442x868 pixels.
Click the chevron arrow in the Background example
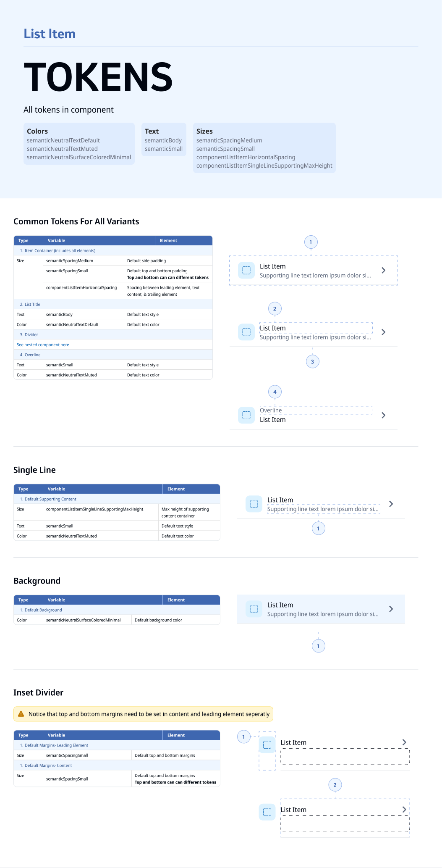tap(391, 609)
